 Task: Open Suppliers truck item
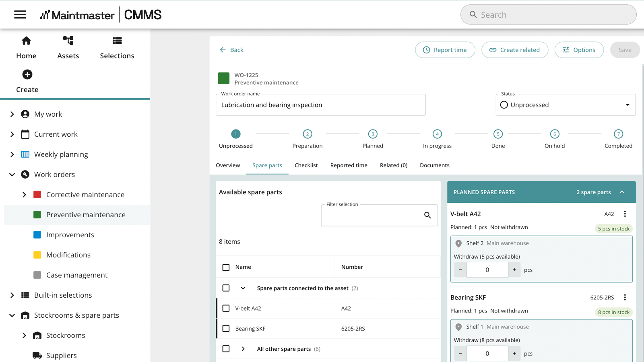(x=61, y=356)
